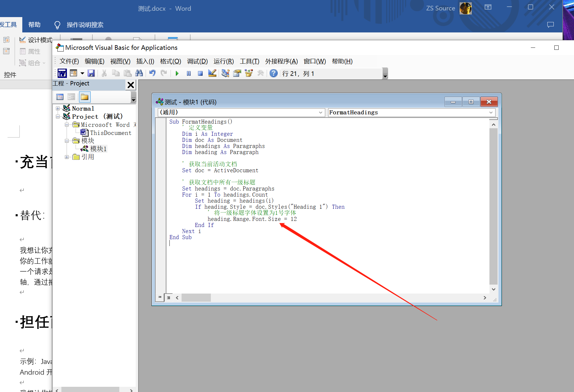Close the Project explorer panel
Image resolution: width=574 pixels, height=392 pixels.
tap(131, 85)
